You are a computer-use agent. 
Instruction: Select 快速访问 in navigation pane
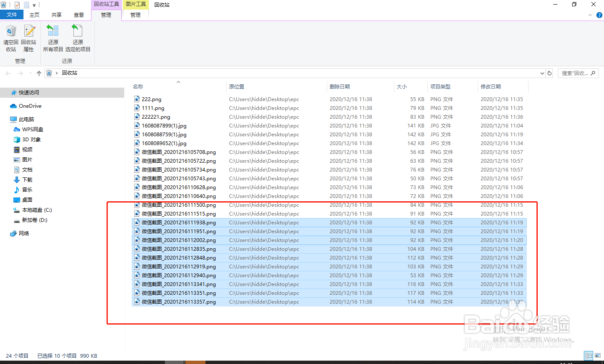point(62,93)
